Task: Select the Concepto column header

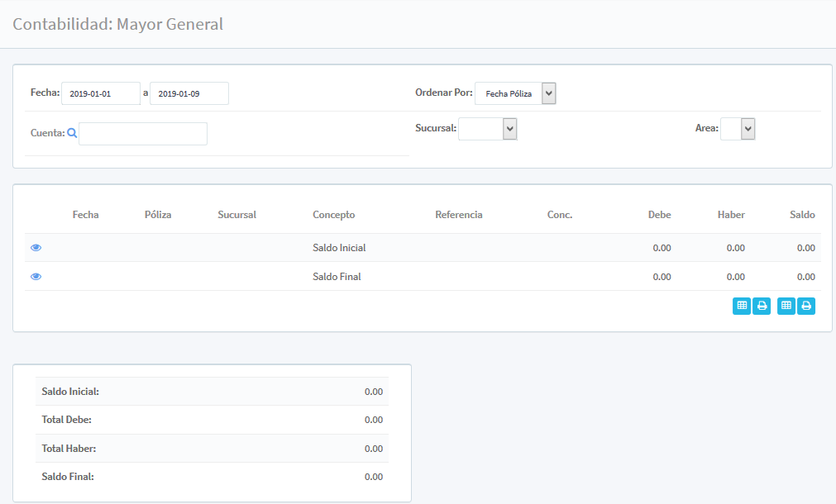Action: coord(333,215)
